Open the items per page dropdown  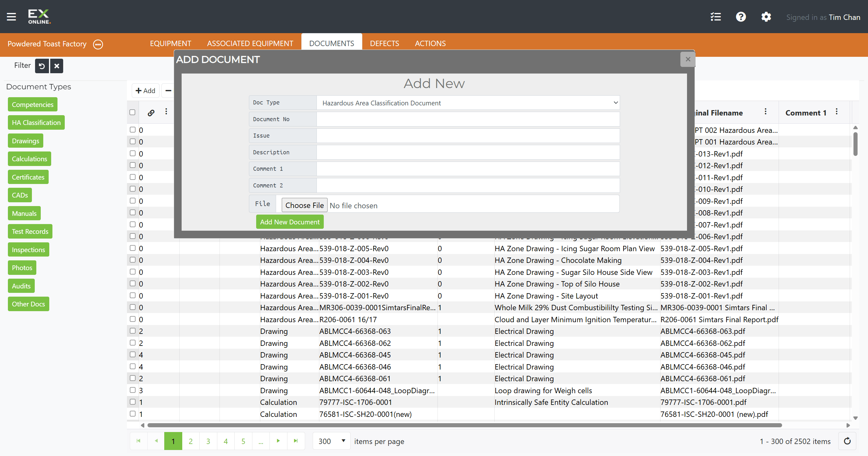tap(332, 441)
